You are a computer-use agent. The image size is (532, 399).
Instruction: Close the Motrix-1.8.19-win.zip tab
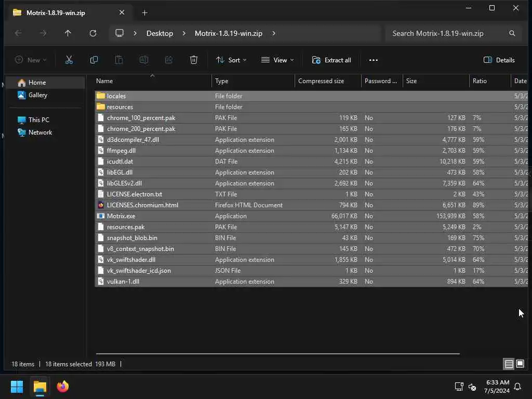pyautogui.click(x=122, y=12)
